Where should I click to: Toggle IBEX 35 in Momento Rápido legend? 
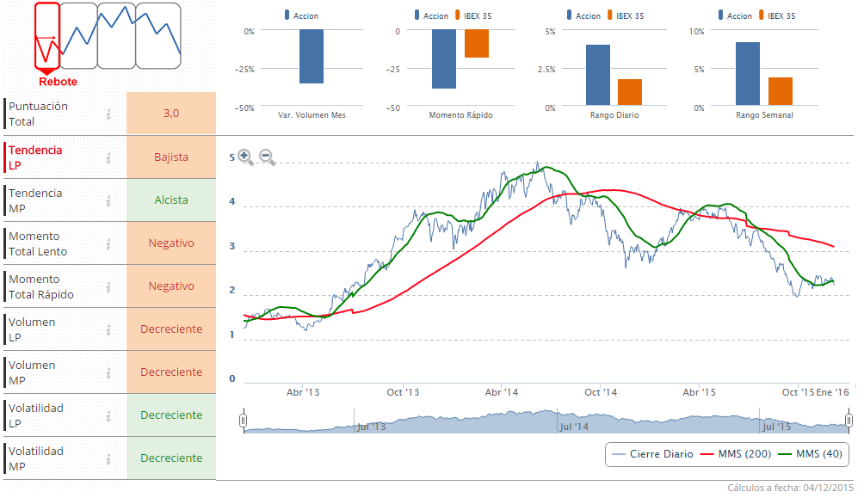tap(478, 15)
